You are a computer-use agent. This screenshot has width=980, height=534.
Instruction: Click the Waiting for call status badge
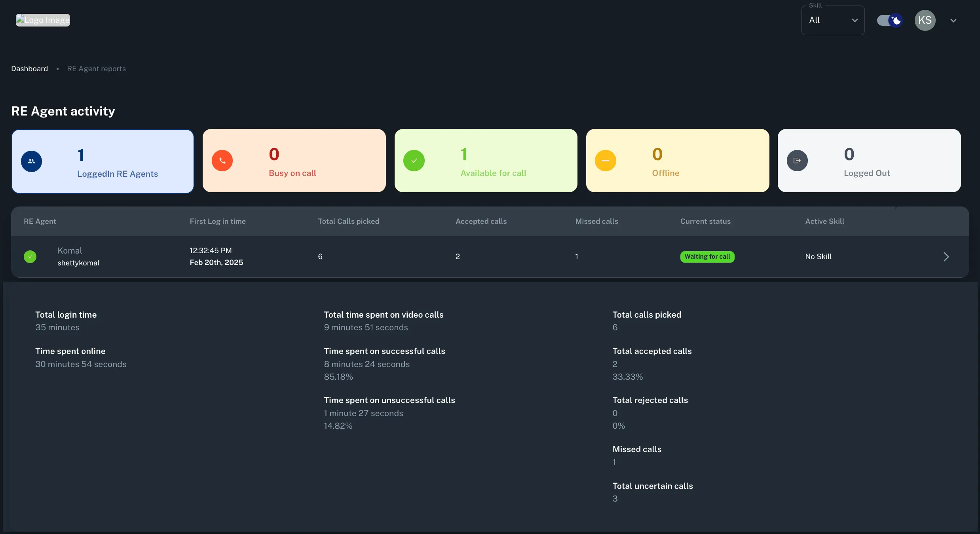tap(707, 257)
